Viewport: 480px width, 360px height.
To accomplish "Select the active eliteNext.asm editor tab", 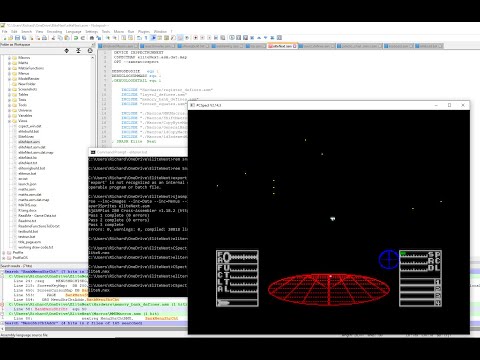I will pos(281,46).
